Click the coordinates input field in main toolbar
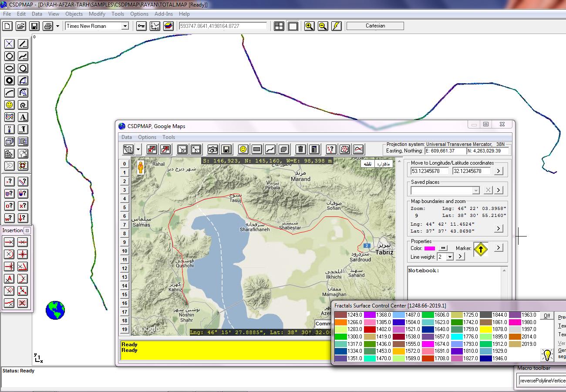Viewport: 566px width, 392px height. [x=222, y=26]
